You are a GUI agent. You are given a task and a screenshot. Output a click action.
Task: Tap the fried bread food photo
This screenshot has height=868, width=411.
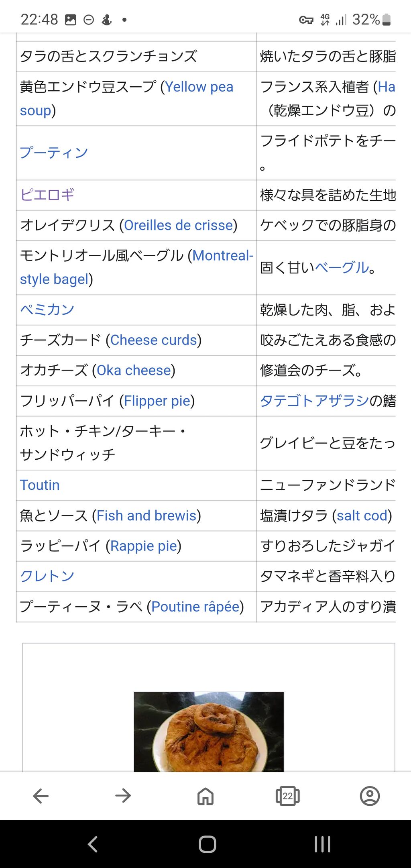tap(209, 731)
